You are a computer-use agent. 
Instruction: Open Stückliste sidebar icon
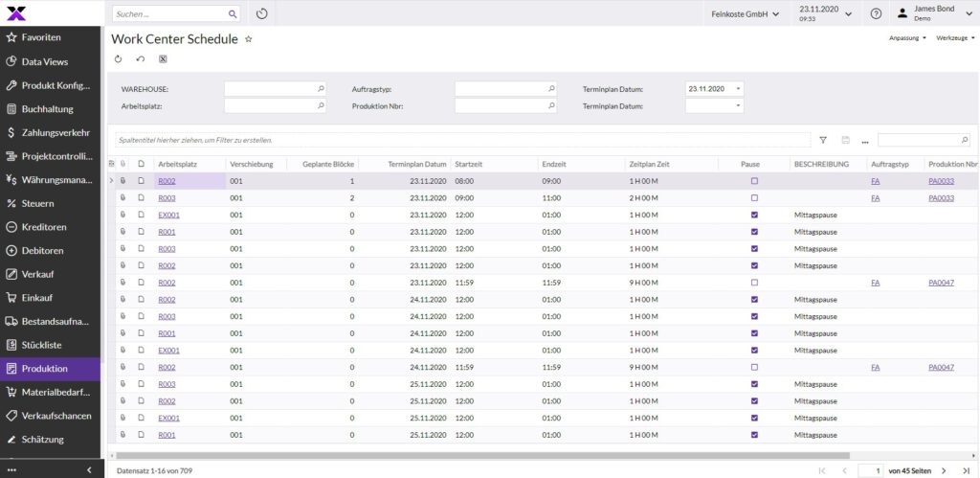(x=11, y=345)
